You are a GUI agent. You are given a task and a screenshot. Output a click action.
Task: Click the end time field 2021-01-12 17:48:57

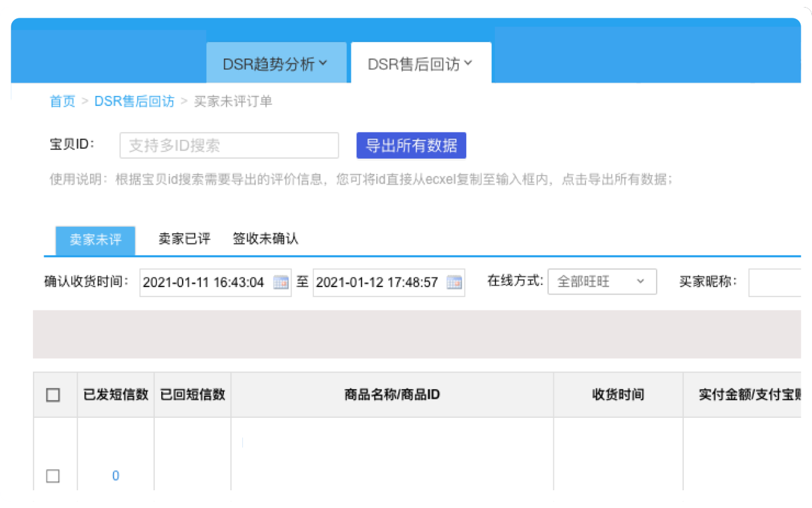pos(388,283)
